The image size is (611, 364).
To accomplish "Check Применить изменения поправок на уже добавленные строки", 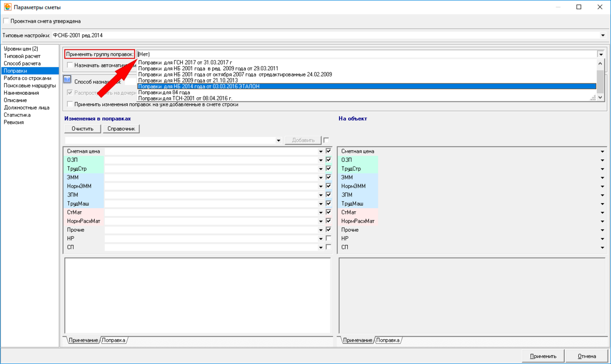I will click(70, 104).
